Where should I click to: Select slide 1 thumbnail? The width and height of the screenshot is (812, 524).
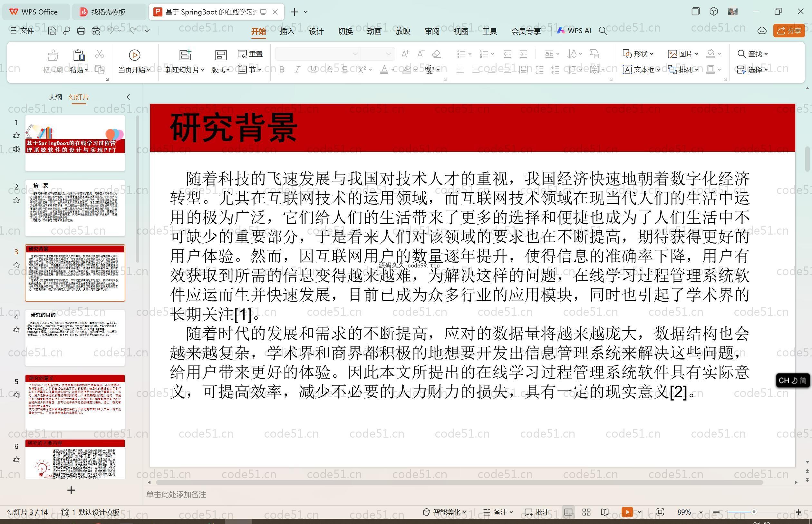(75, 143)
